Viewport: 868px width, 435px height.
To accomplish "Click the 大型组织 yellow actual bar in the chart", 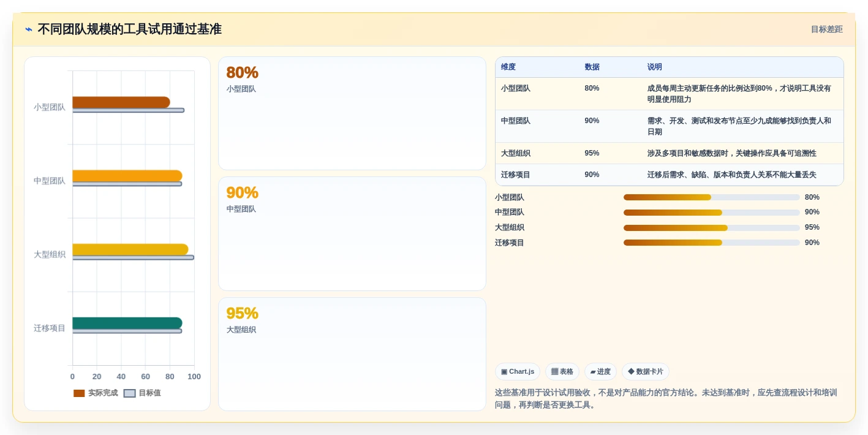I will (x=130, y=249).
